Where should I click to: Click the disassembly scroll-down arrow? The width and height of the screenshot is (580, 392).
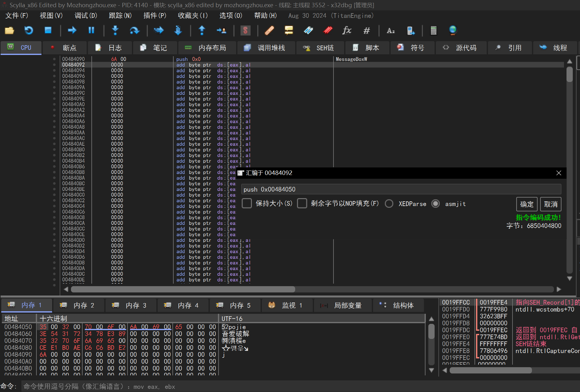click(570, 278)
